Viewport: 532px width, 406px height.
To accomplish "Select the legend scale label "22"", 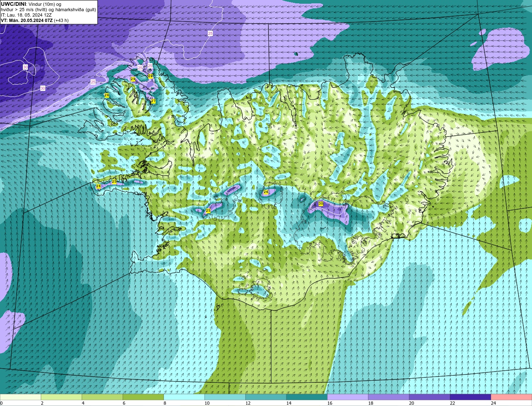I will 452,403.
